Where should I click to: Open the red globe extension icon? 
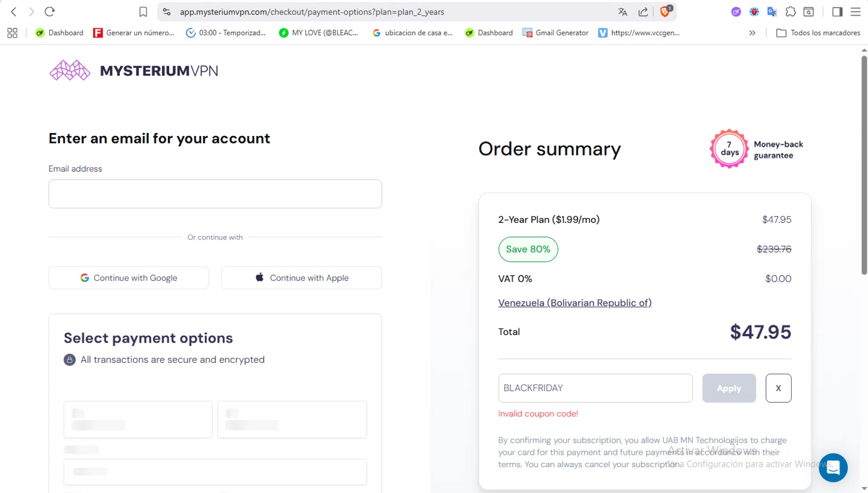click(x=754, y=12)
